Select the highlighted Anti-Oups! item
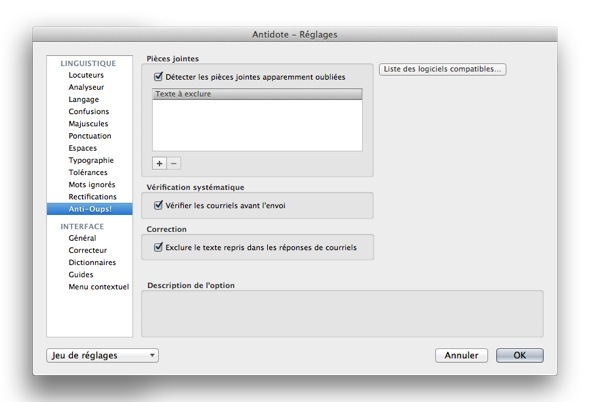The width and height of the screenshot is (596, 402). (90, 209)
